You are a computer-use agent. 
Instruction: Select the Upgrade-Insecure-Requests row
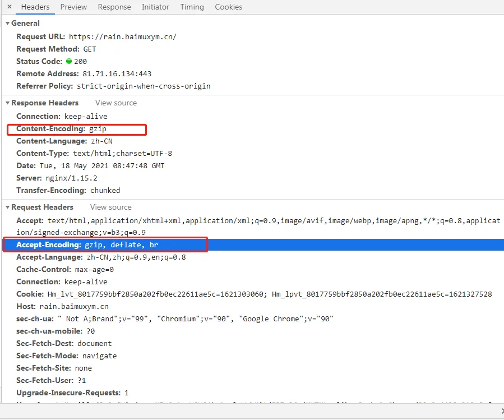pos(73,393)
